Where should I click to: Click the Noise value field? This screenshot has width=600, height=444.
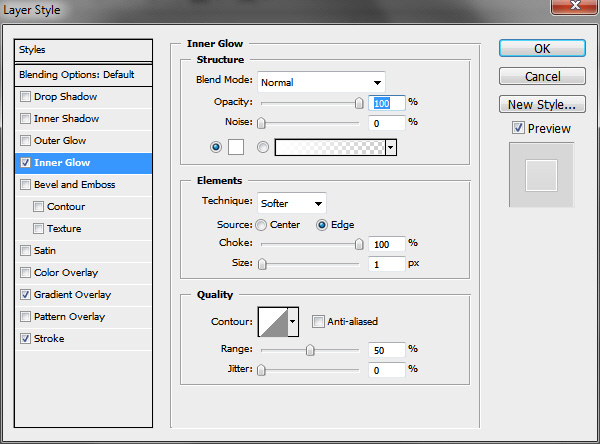(x=386, y=123)
